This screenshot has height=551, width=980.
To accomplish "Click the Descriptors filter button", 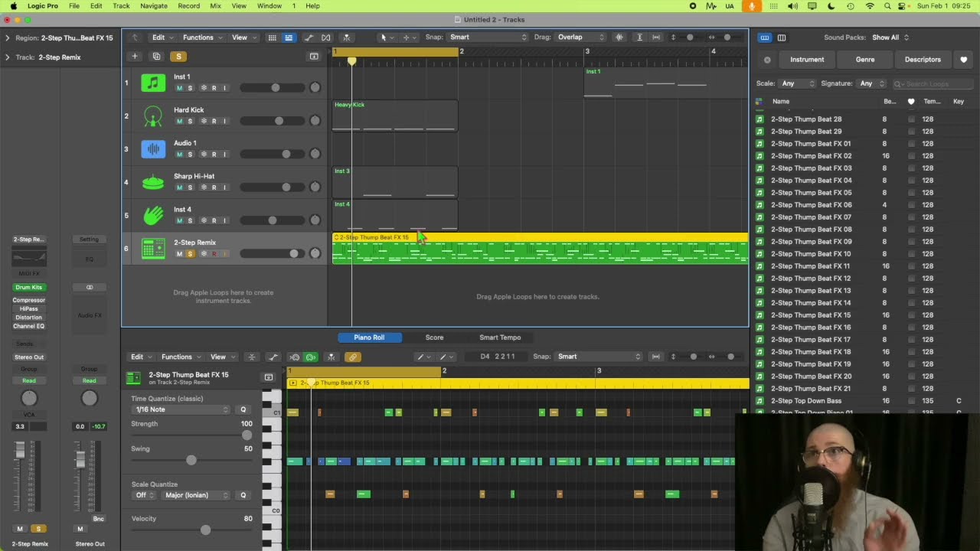I will coord(923,60).
